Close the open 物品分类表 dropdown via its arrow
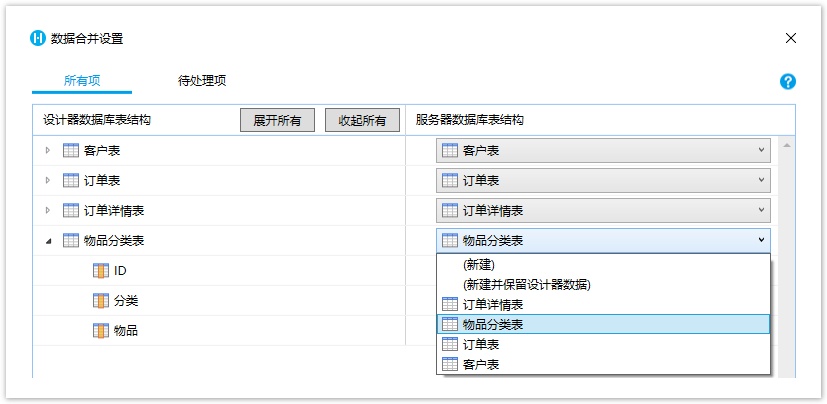The width and height of the screenshot is (827, 404). [x=761, y=241]
